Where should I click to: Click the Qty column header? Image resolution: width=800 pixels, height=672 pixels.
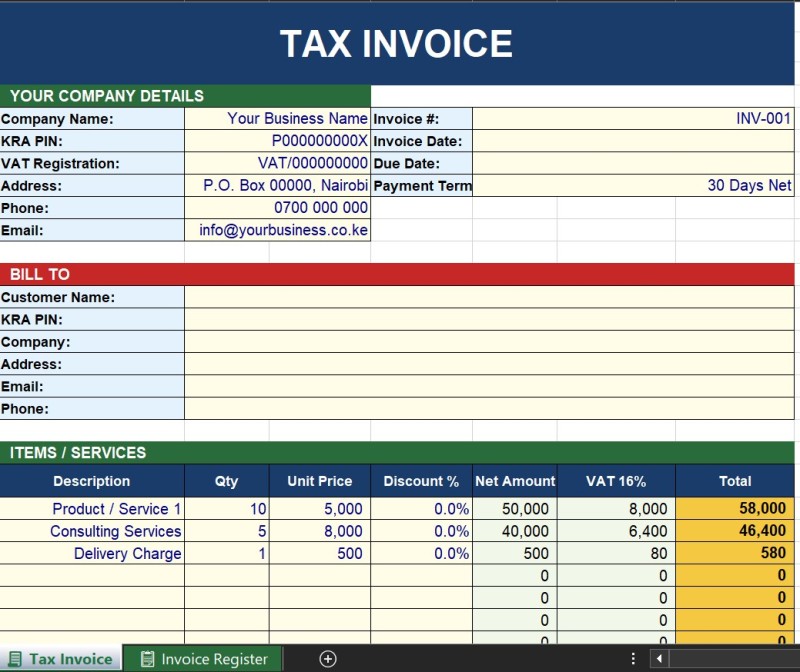click(227, 481)
